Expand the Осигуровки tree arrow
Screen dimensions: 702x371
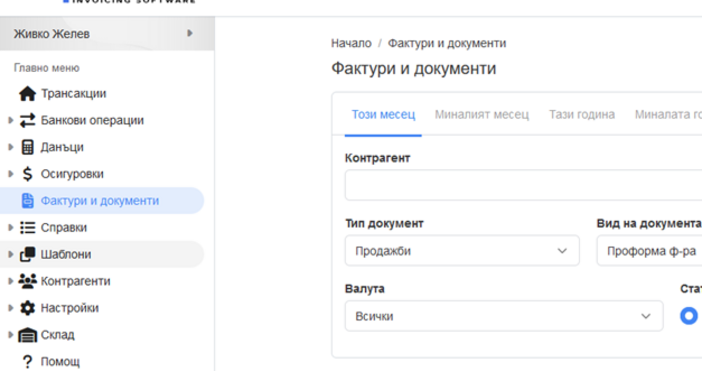coord(11,174)
